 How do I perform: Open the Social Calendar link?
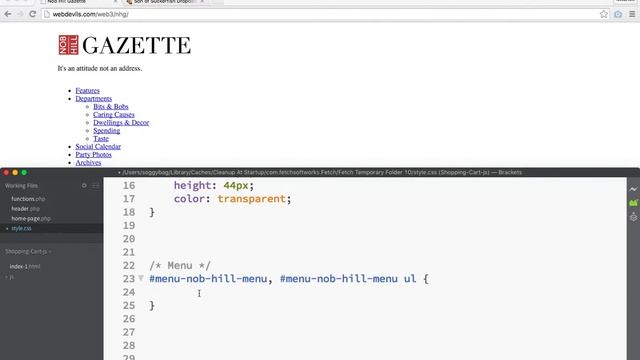click(98, 147)
